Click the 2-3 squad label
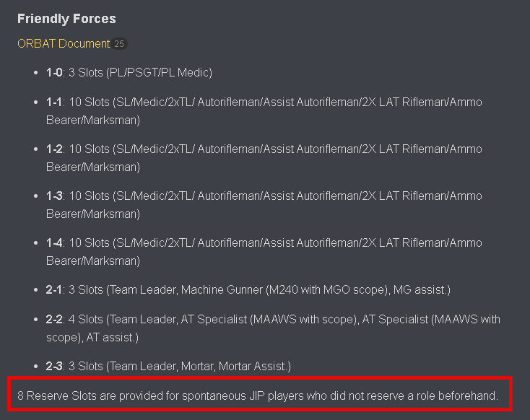 54,366
